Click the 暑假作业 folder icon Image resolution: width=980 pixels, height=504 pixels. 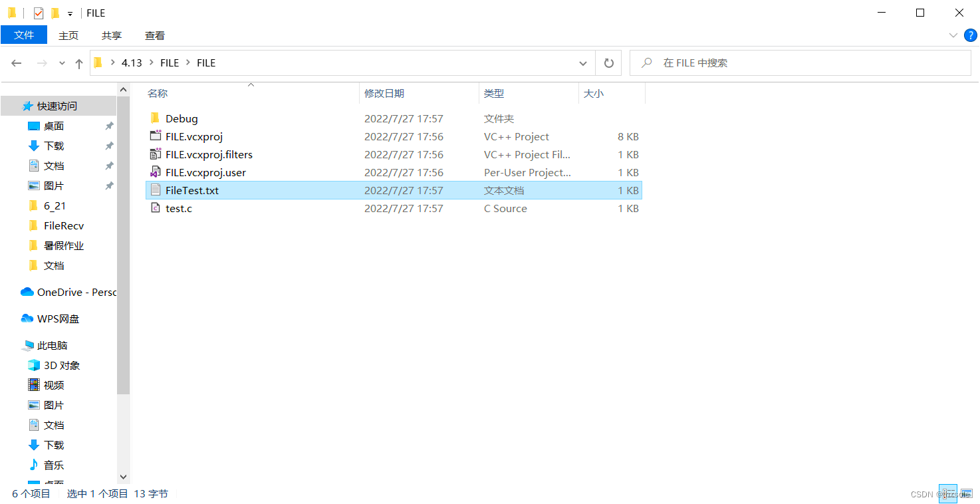(x=34, y=245)
